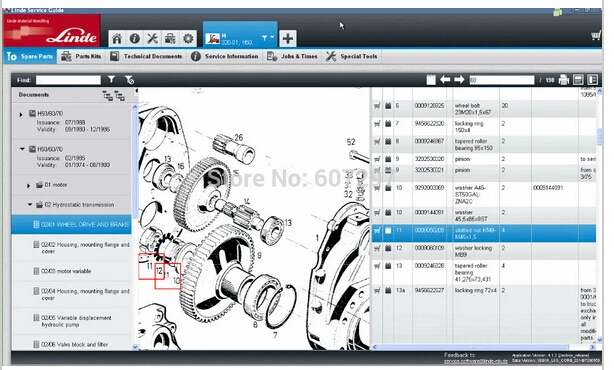
Task: Open the Home icon in top toolbar
Action: pyautogui.click(x=117, y=38)
